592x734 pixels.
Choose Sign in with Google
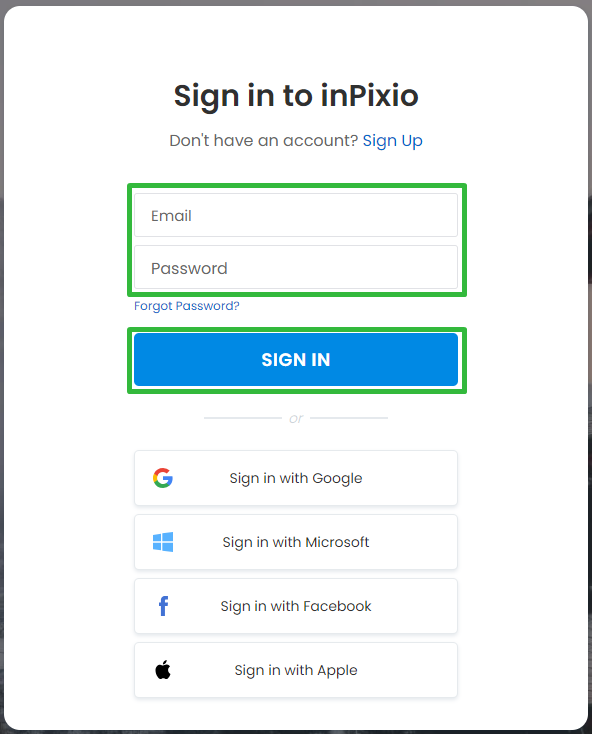coord(296,478)
